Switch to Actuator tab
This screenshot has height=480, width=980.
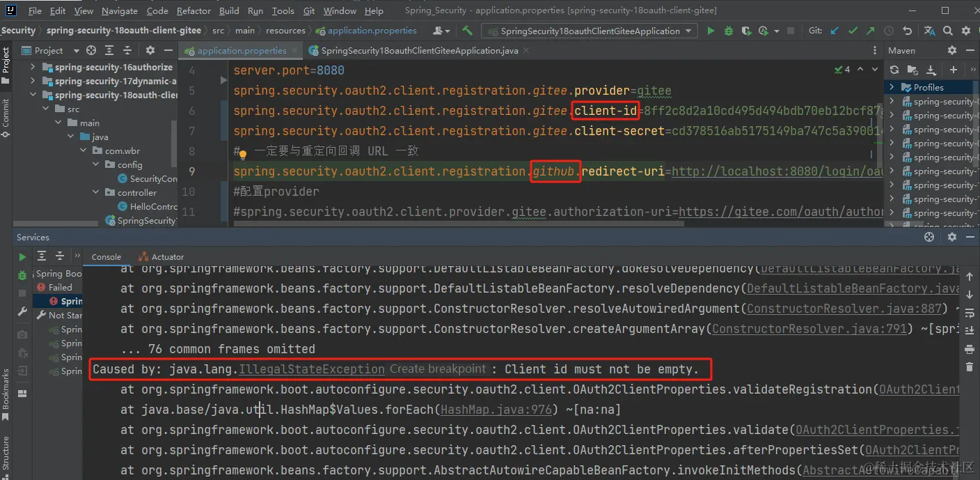pos(161,257)
